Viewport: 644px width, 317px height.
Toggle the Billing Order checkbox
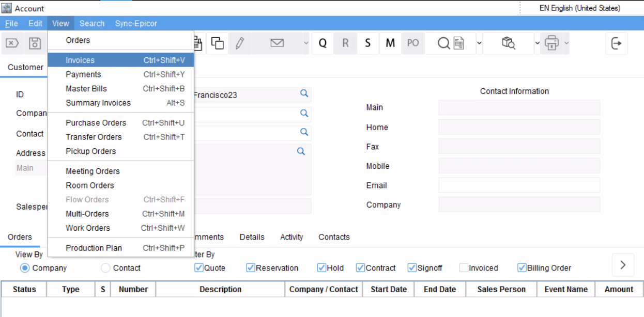point(522,268)
